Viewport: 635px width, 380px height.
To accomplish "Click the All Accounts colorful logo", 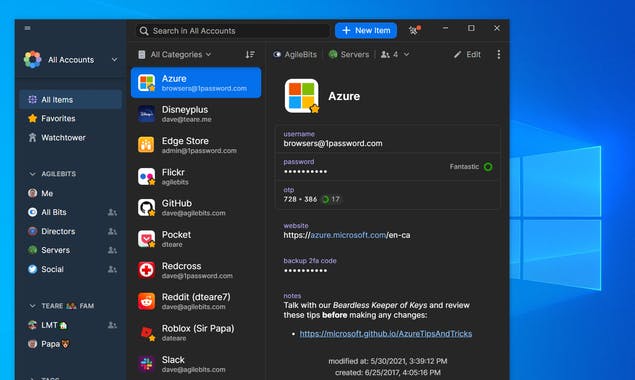I will 32,60.
